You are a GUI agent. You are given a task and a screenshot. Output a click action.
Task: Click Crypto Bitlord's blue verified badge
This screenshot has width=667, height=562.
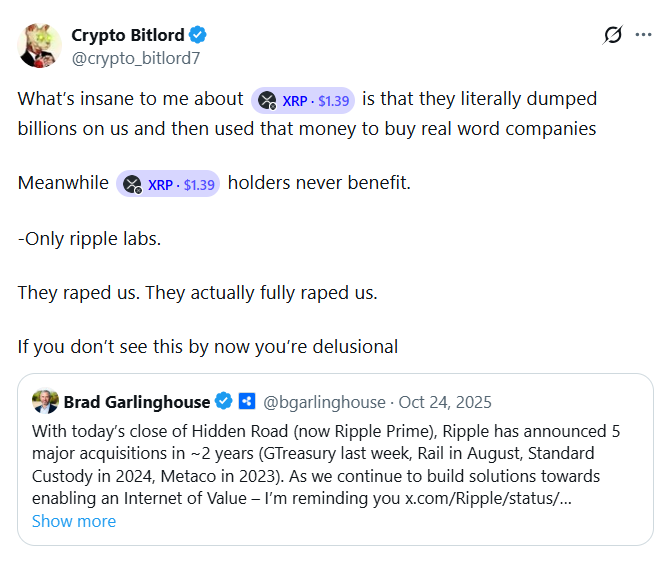[199, 35]
